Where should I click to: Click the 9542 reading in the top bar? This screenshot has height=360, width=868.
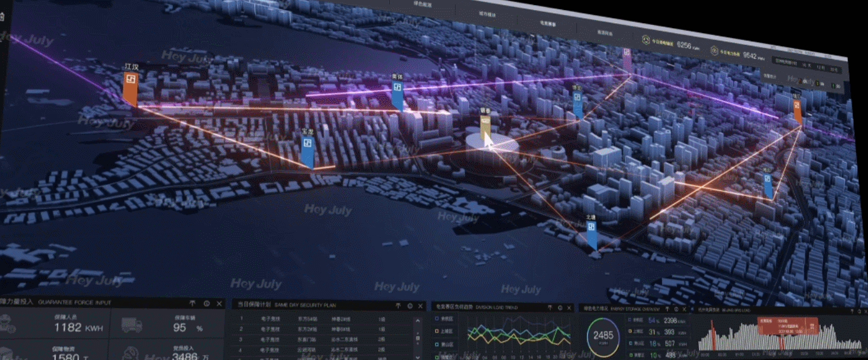(x=750, y=55)
